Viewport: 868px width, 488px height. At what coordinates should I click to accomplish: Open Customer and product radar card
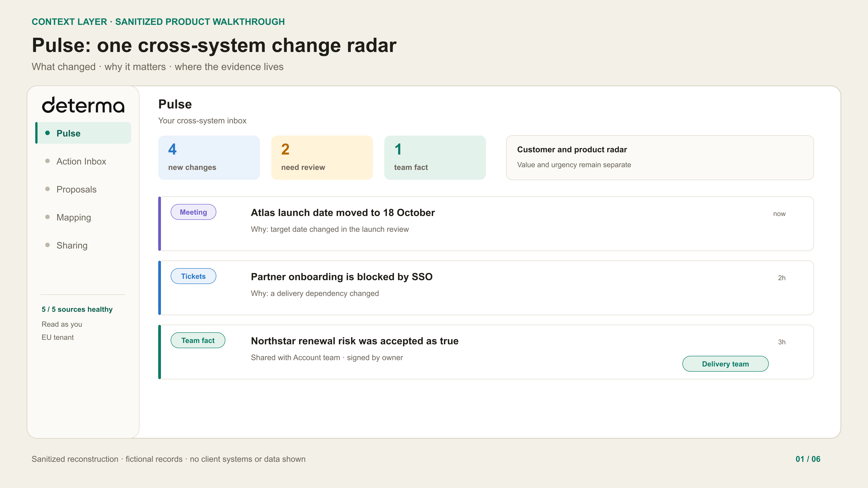(x=660, y=158)
